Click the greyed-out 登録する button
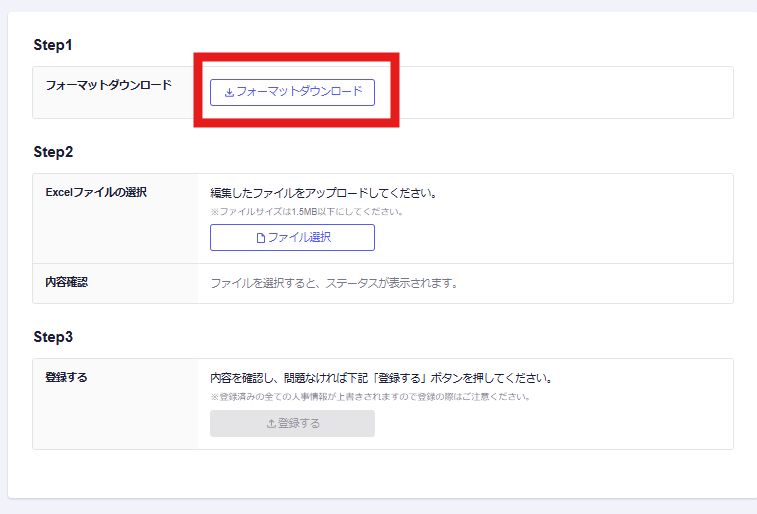 (292, 423)
